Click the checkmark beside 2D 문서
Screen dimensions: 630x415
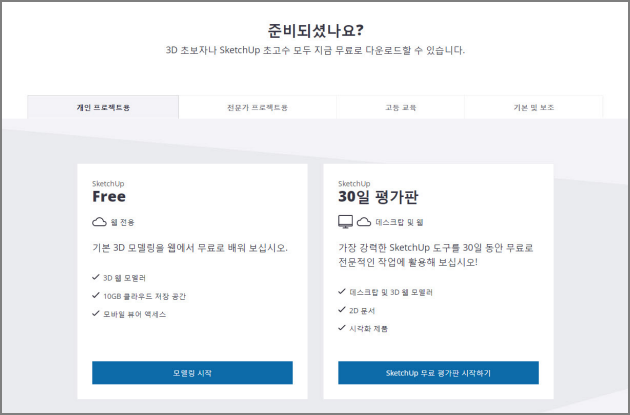[x=342, y=310]
